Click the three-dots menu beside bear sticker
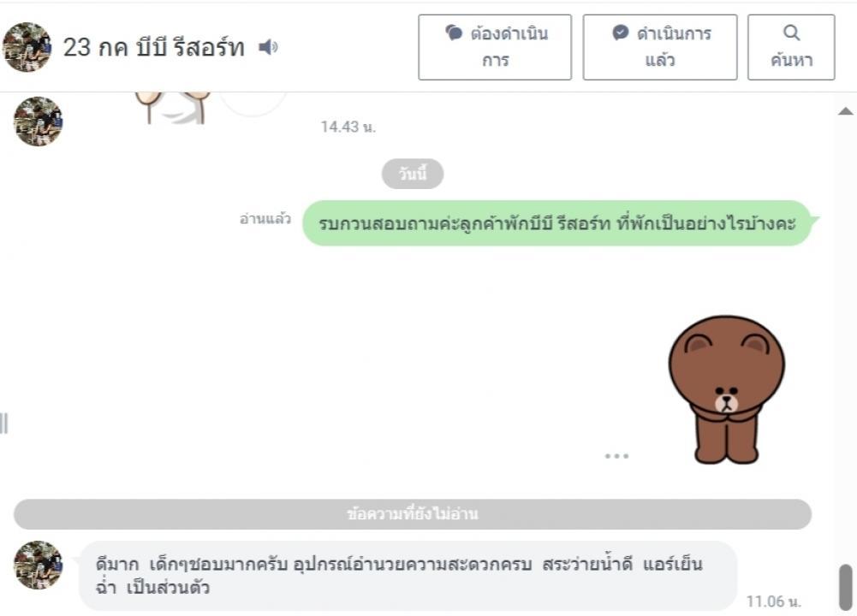 [616, 455]
